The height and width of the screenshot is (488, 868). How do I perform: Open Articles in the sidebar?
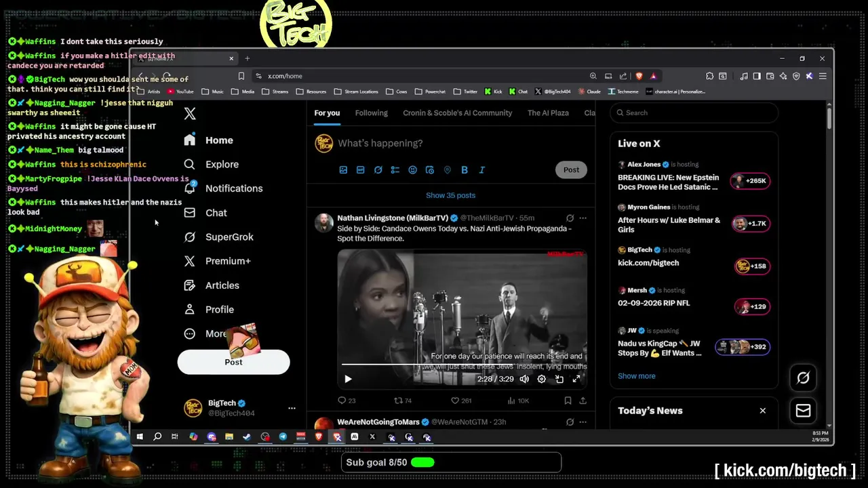[212, 285]
